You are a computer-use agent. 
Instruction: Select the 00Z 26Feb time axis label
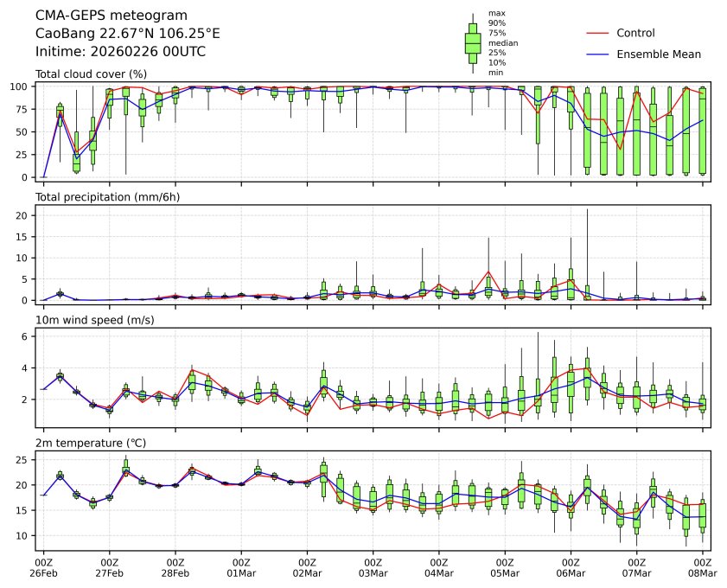point(43,567)
